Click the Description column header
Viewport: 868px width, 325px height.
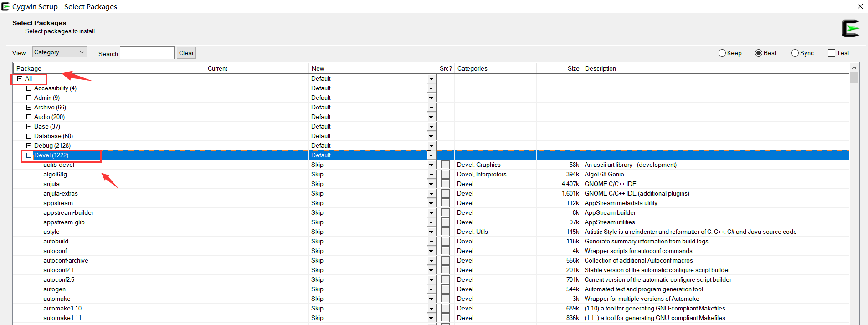(715, 68)
